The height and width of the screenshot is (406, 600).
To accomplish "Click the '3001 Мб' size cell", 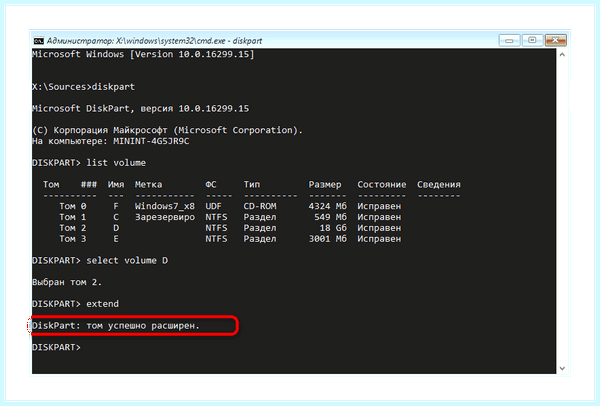I will tap(328, 239).
